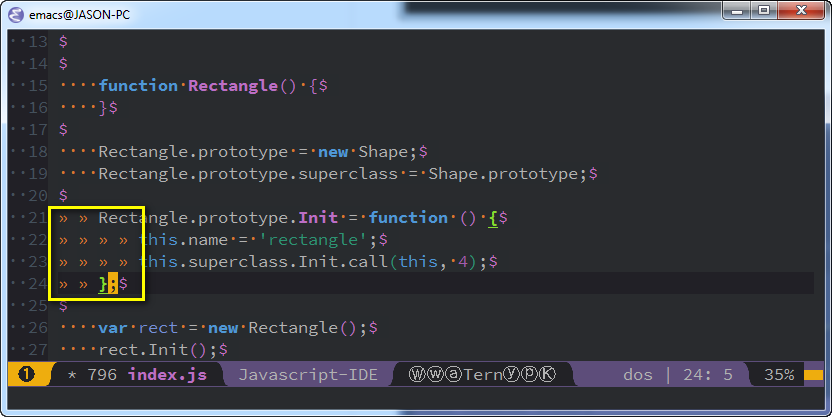This screenshot has height=417, width=832.
Task: Maximize the Emacs window
Action: (x=764, y=11)
